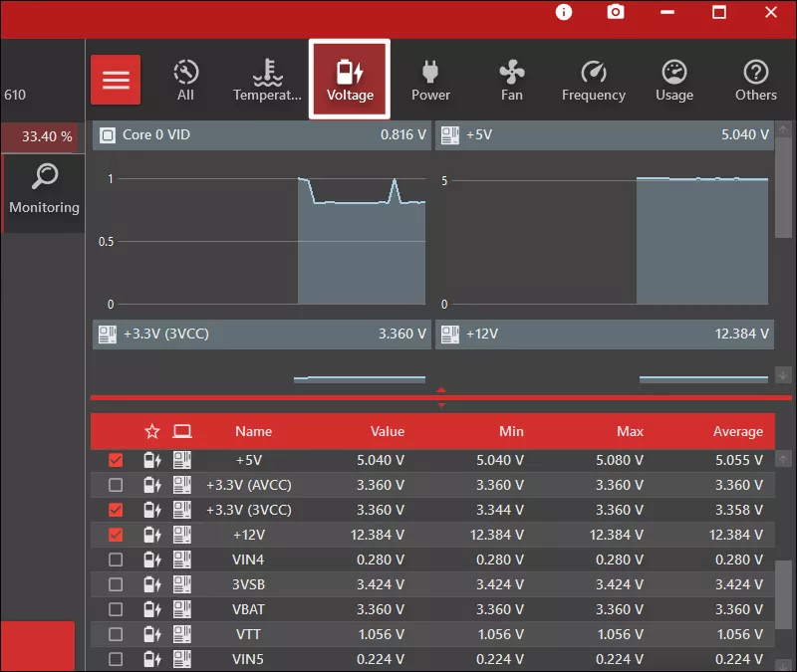Click the voltage icon in VIN4 row
The image size is (797, 672).
(152, 560)
